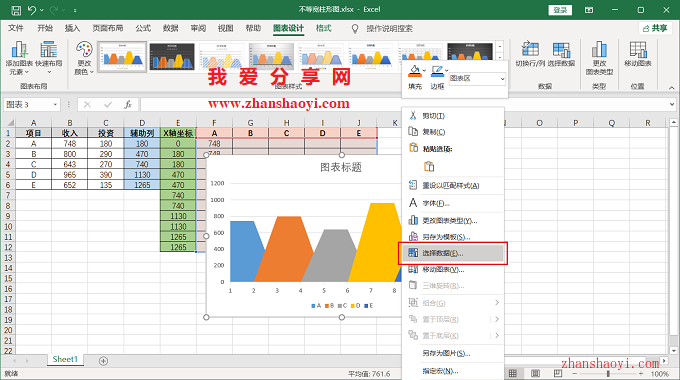Click the Share (共享) button
Viewport: 680px width, 380px height.
tap(655, 28)
